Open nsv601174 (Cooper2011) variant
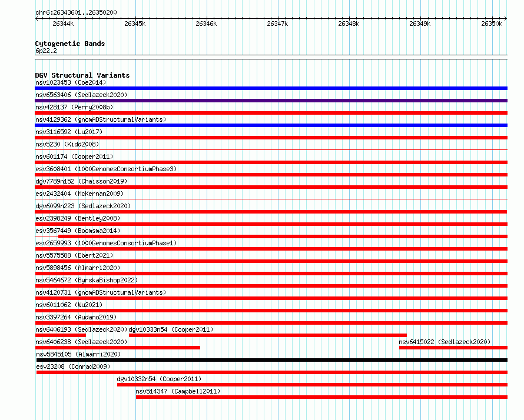Screen dimensions: 524x420 [x=74, y=156]
